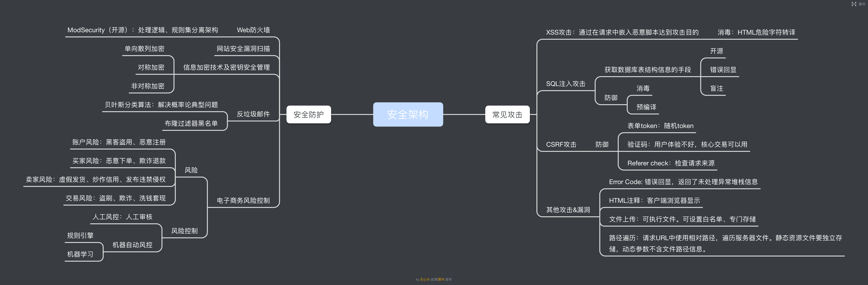Click the 信息加密技术及密钥安全管理 node
The height and width of the screenshot is (285, 868).
pyautogui.click(x=226, y=67)
